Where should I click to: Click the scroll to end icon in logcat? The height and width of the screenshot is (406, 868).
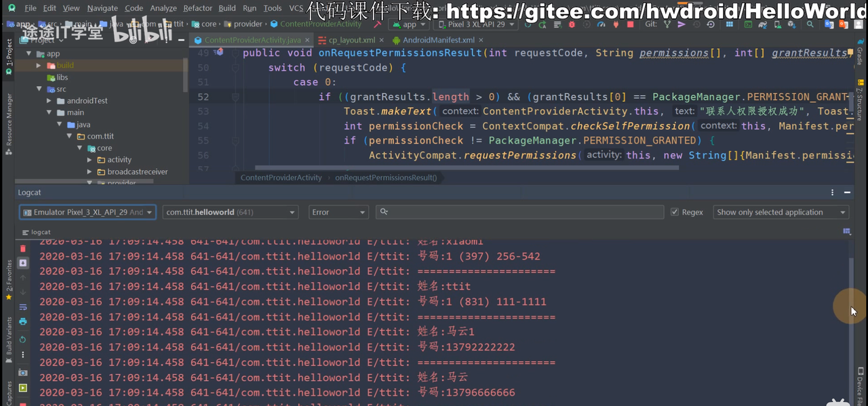(x=23, y=263)
